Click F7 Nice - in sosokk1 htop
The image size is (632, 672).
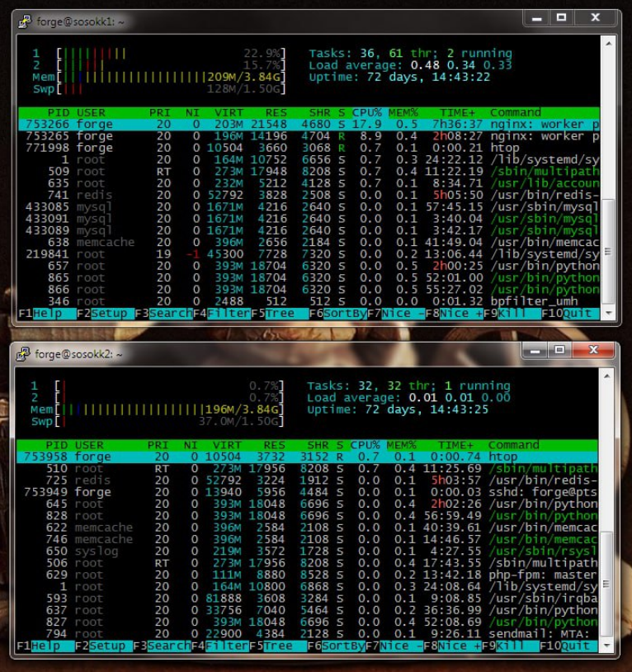396,313
